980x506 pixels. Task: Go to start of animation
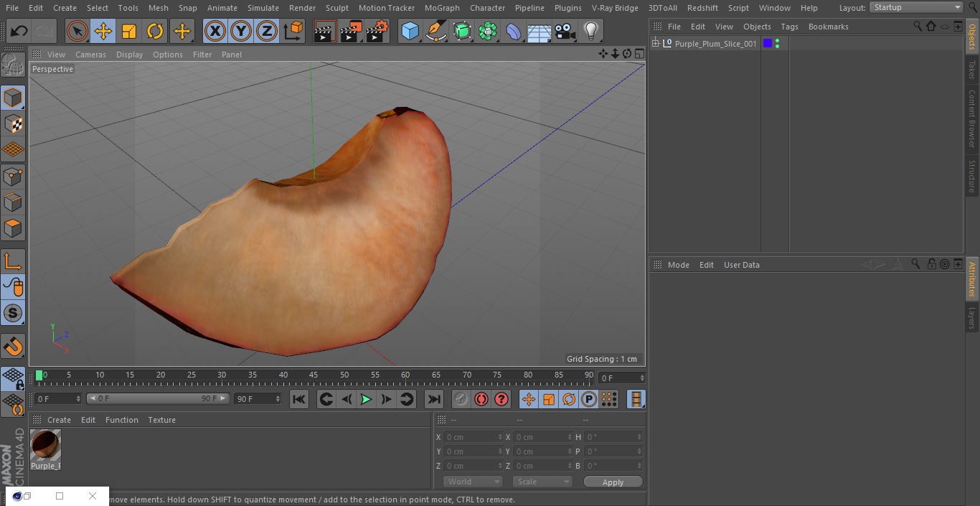pos(299,399)
